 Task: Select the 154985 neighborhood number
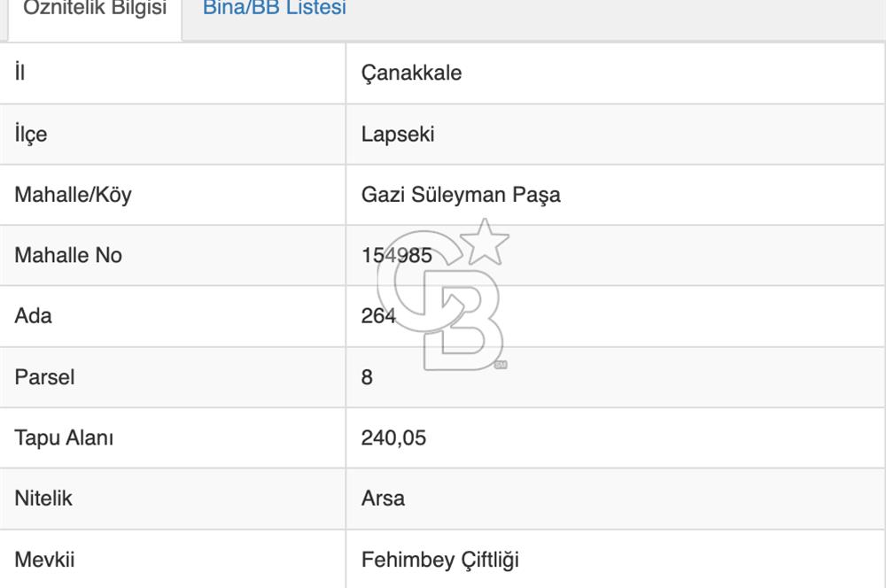pyautogui.click(x=394, y=255)
